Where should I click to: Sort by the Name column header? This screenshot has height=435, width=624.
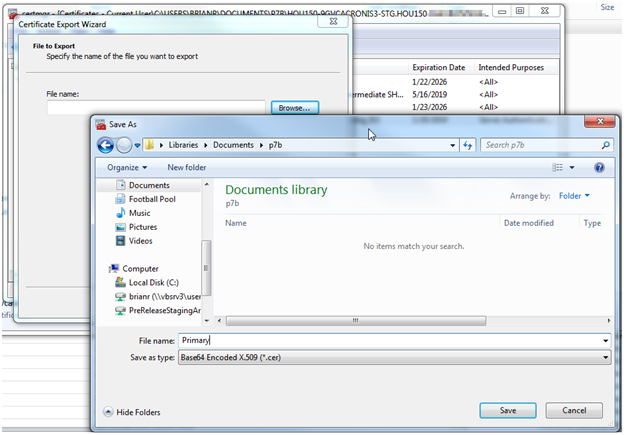pos(236,223)
